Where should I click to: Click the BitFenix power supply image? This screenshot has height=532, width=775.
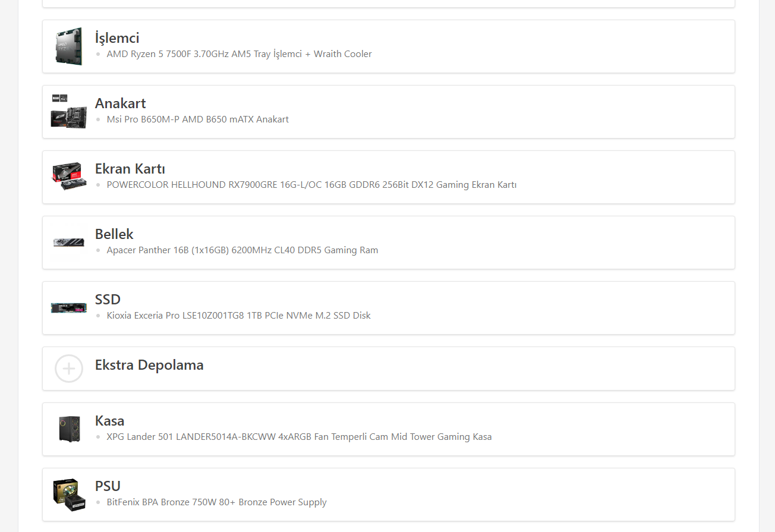pos(68,495)
